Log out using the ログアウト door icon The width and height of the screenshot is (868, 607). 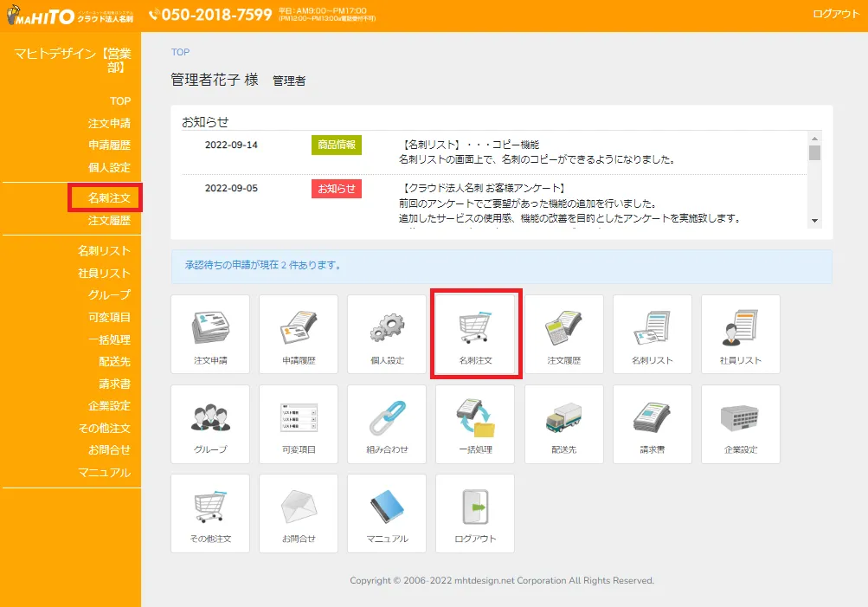pyautogui.click(x=475, y=513)
